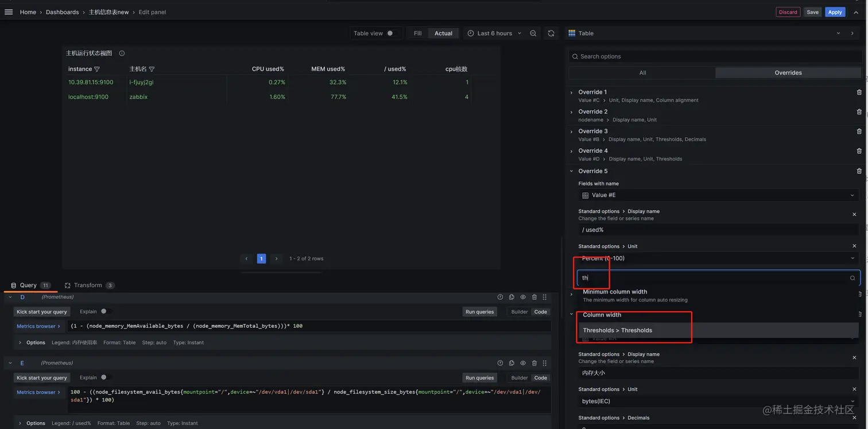Click the drag handle of query D
Screen dimensions: 868x429
(545, 297)
